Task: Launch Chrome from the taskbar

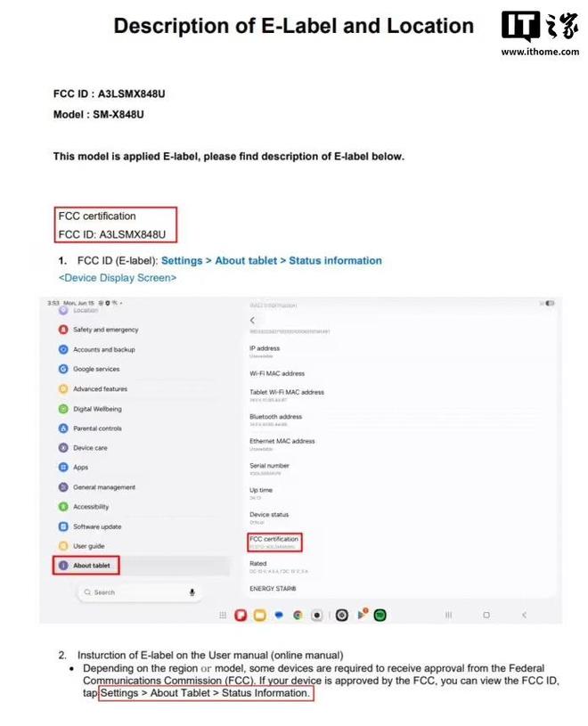Action: pyautogui.click(x=298, y=615)
